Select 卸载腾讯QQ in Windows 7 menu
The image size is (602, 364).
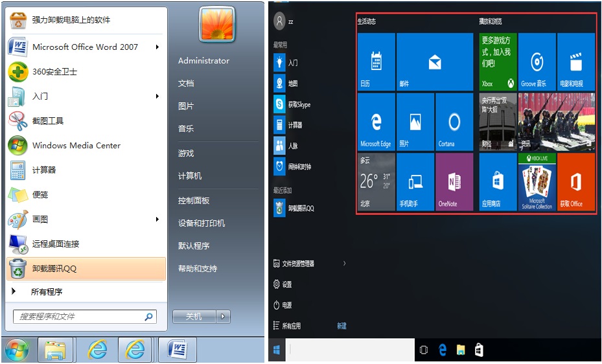click(86, 269)
